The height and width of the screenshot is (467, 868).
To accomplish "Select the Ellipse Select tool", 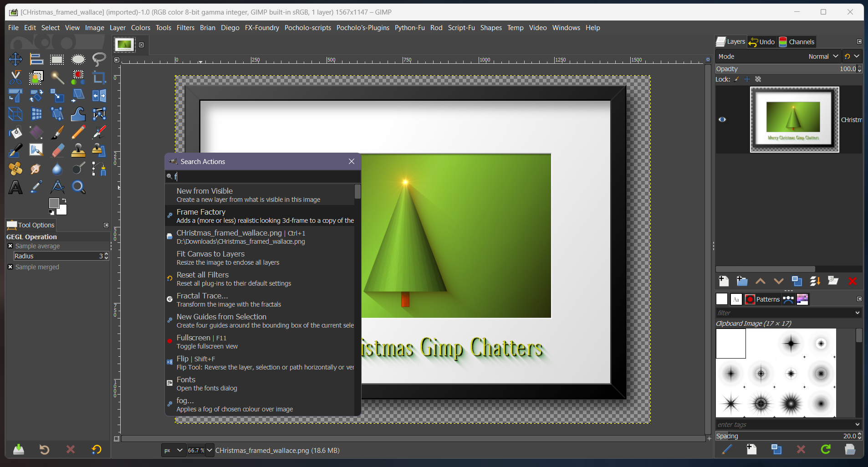I will (78, 59).
